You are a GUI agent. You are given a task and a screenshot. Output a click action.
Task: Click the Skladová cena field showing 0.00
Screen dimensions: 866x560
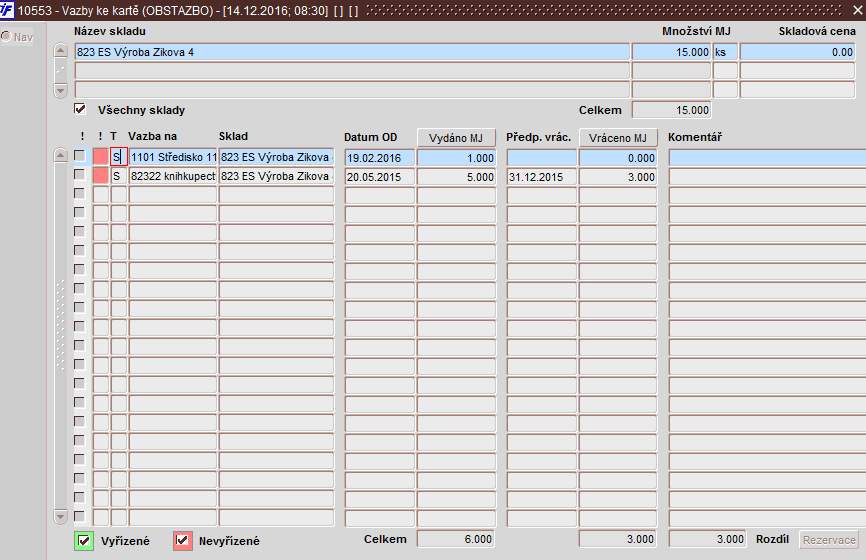coord(797,52)
